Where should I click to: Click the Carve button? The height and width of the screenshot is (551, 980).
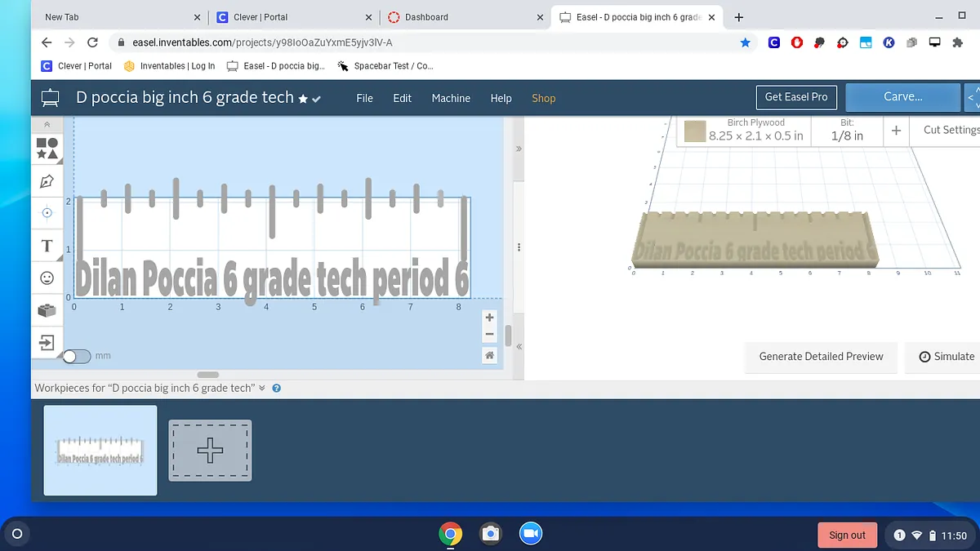(x=902, y=96)
